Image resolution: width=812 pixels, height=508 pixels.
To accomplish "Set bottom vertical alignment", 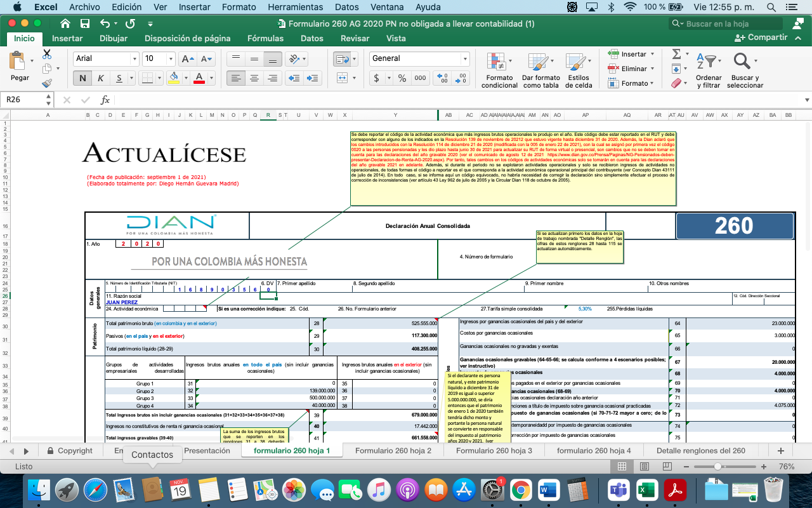I will click(273, 58).
